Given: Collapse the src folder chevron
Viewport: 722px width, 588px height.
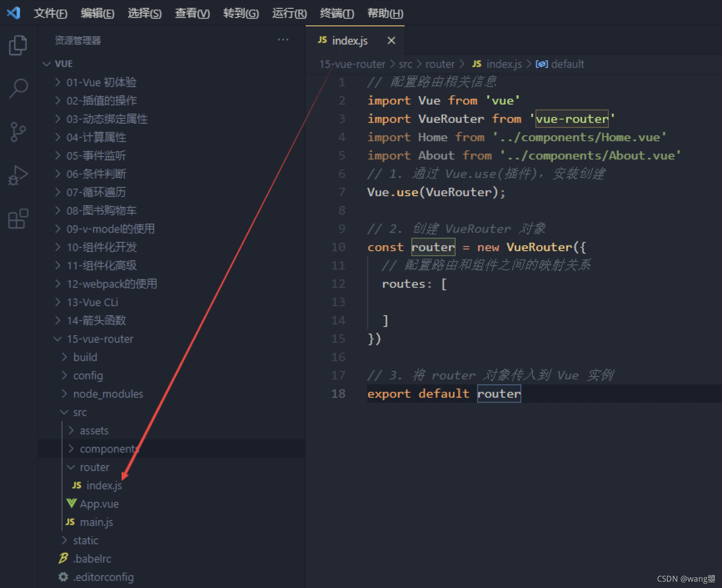Looking at the screenshot, I should click(64, 412).
